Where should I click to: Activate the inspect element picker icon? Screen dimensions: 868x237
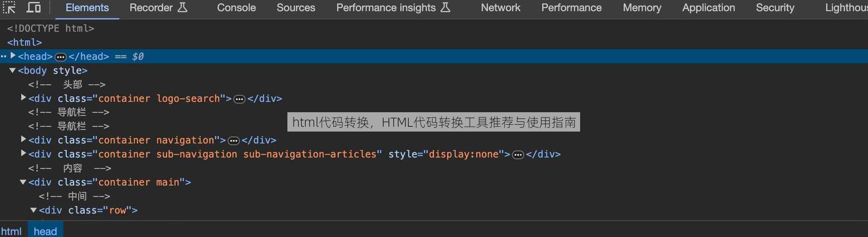pyautogui.click(x=9, y=7)
